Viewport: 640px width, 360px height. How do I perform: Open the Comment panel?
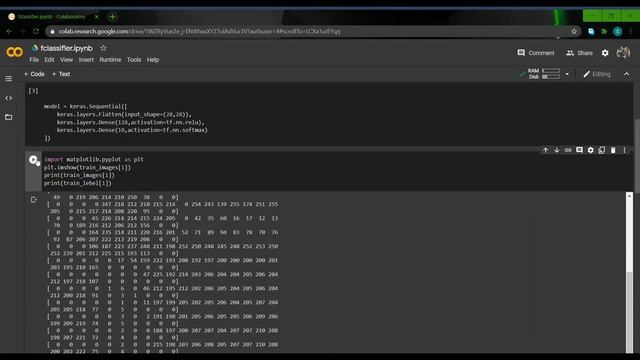(x=536, y=53)
